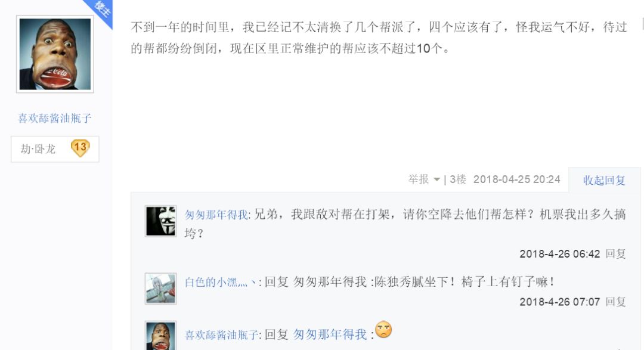Click the Guy Fawkes mask avatar

pyautogui.click(x=160, y=221)
